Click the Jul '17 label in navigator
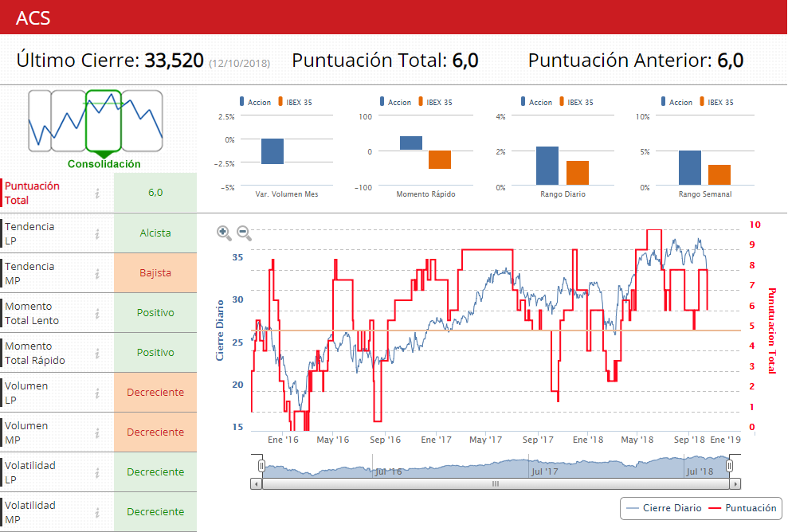 tap(545, 471)
